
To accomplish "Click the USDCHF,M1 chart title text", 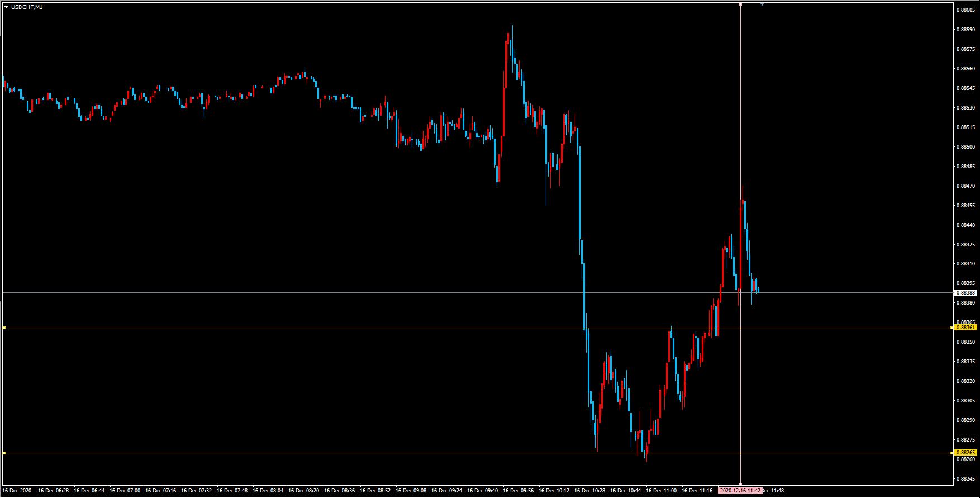I will 27,7.
